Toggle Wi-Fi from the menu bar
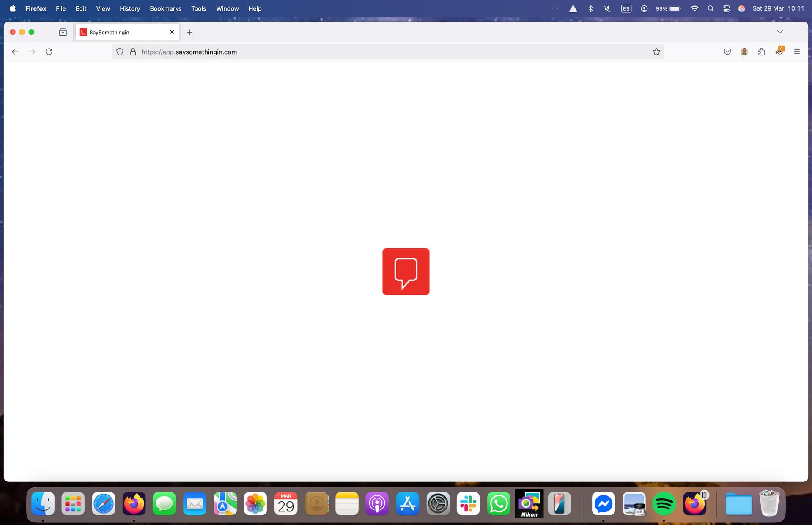 tap(694, 8)
